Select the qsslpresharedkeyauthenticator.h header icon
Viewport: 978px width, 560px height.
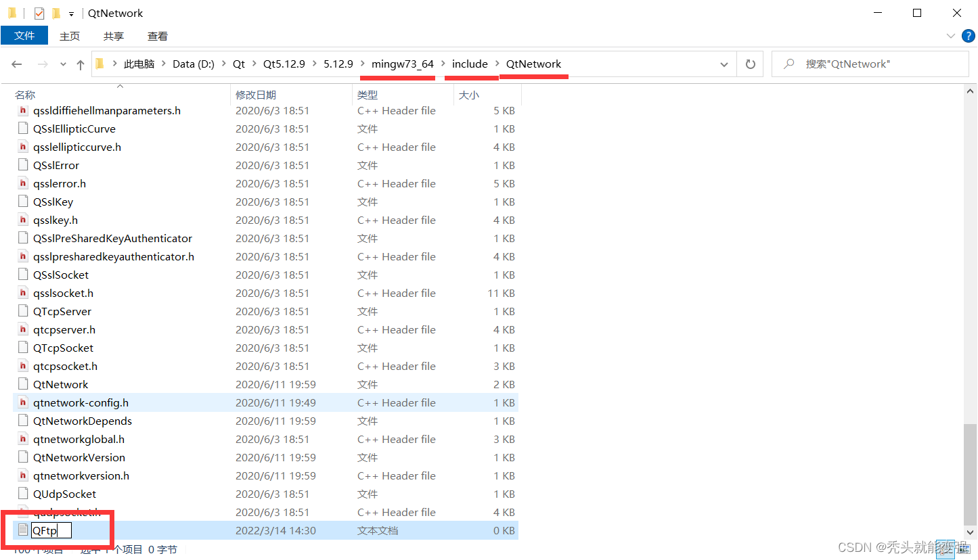click(24, 257)
